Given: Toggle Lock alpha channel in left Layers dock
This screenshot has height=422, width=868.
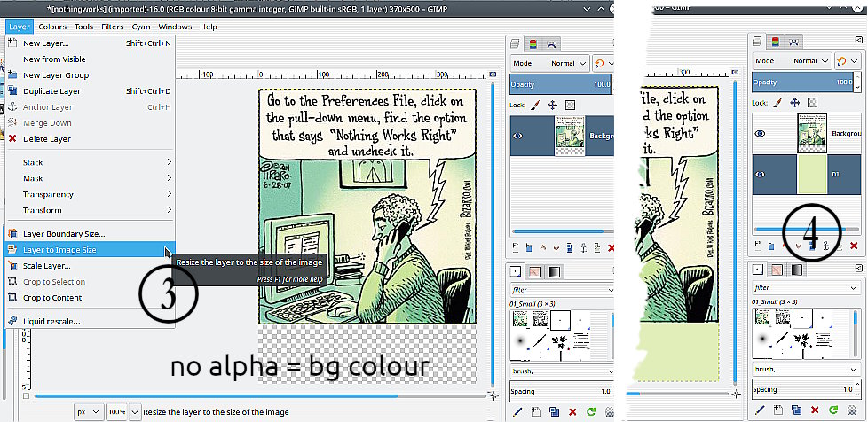Looking at the screenshot, I should point(570,105).
